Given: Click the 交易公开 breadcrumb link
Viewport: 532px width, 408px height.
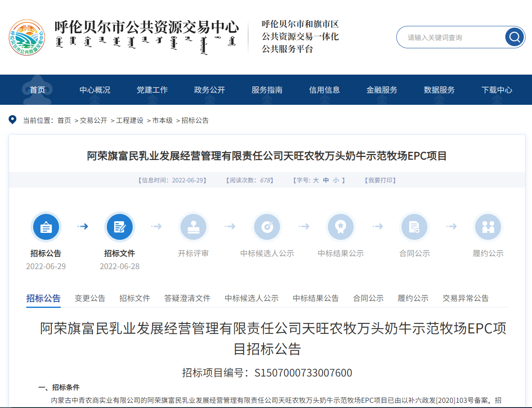Looking at the screenshot, I should [93, 120].
